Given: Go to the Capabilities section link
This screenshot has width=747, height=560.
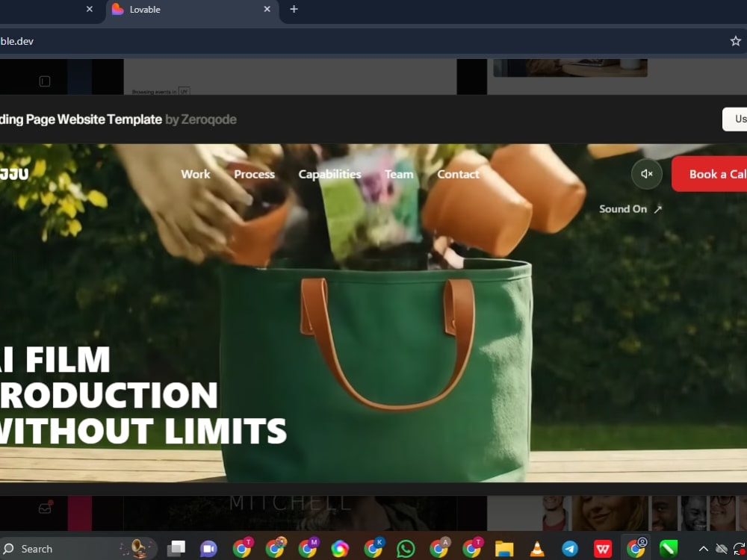Looking at the screenshot, I should click(329, 174).
